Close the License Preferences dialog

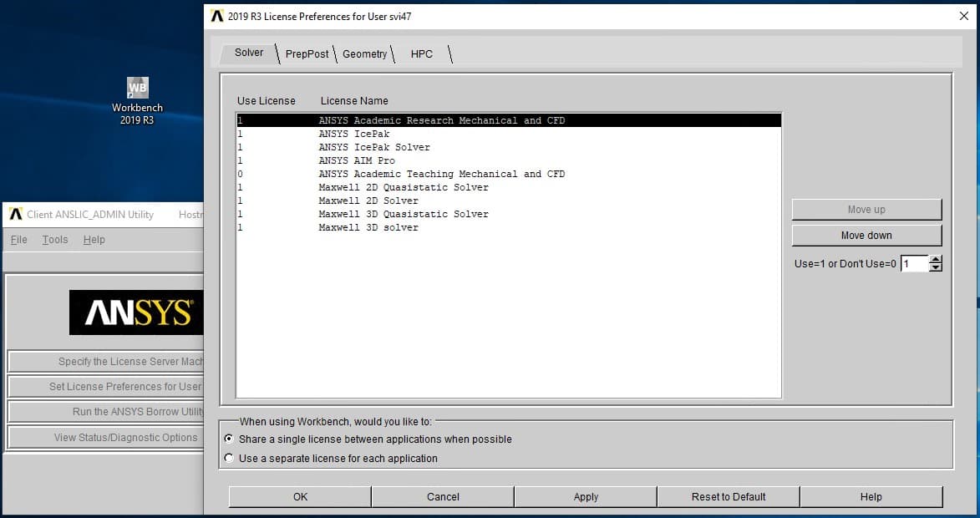pos(964,16)
